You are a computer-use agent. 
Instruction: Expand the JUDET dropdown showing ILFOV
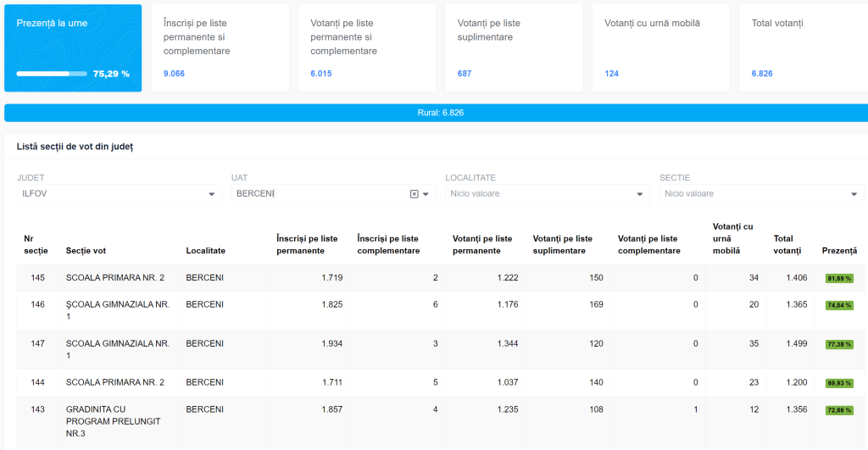pyautogui.click(x=211, y=195)
